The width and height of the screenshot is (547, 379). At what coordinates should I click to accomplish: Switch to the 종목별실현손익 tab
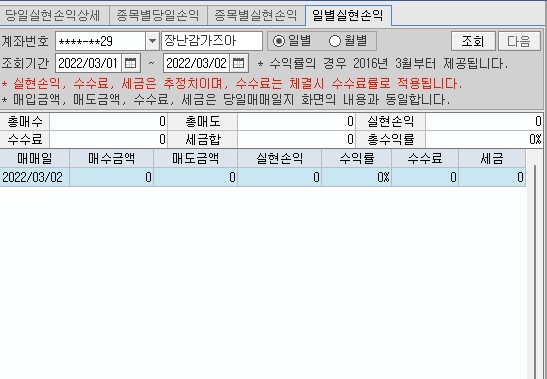point(256,15)
